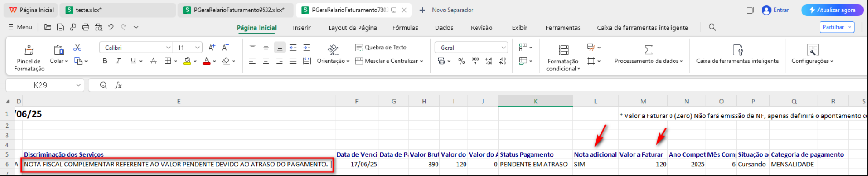Click the search magnifier icon
Screen dimensions: 868x176
point(712,27)
